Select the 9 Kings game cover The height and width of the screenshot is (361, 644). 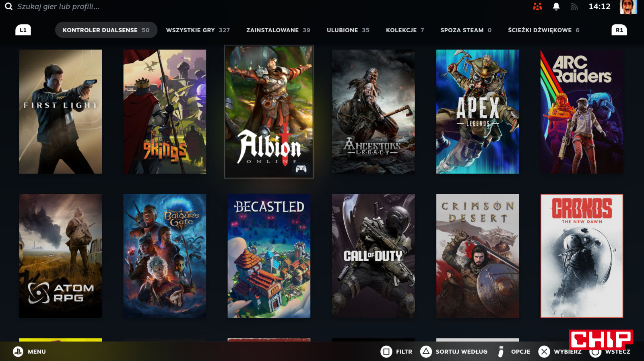[x=165, y=112]
